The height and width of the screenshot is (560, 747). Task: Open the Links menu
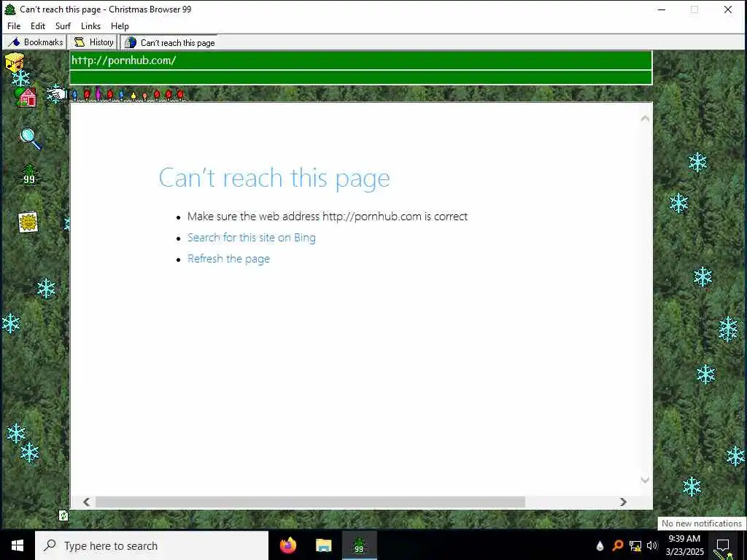point(90,26)
